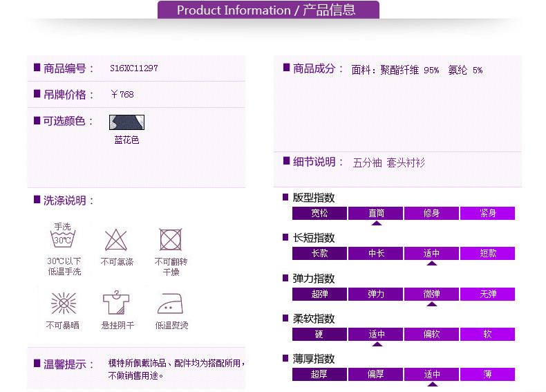This screenshot has height=392, width=546.
Task: Choose 薄 in the thickness index
Action: [x=488, y=375]
